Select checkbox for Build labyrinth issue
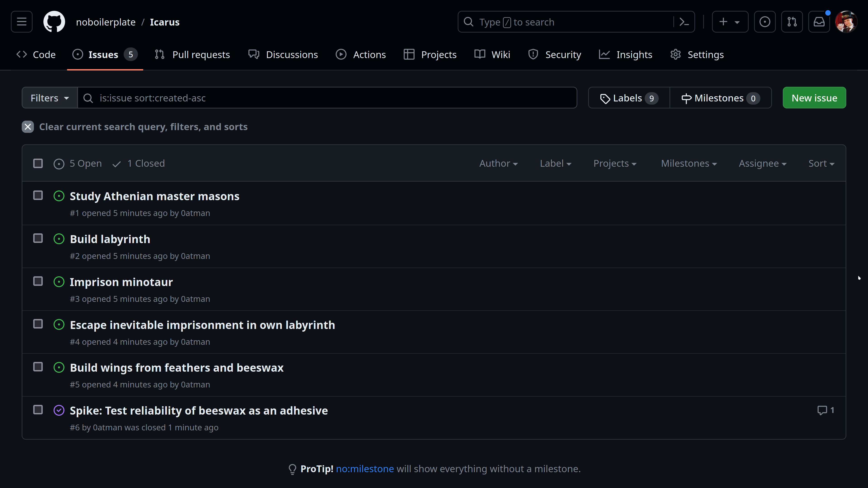Viewport: 868px width, 488px height. pyautogui.click(x=38, y=238)
